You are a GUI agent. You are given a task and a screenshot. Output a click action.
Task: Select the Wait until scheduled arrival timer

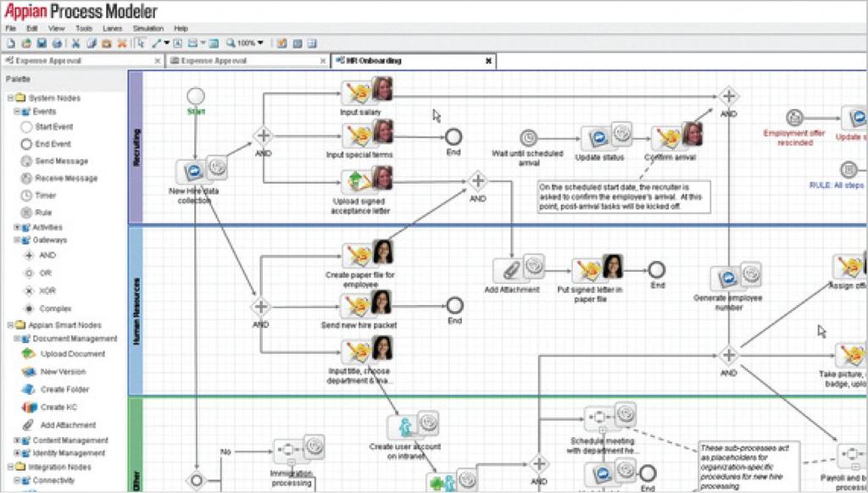click(528, 138)
